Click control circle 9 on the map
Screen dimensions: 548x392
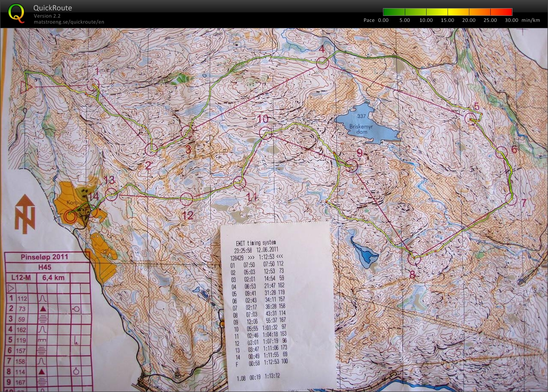click(x=351, y=165)
